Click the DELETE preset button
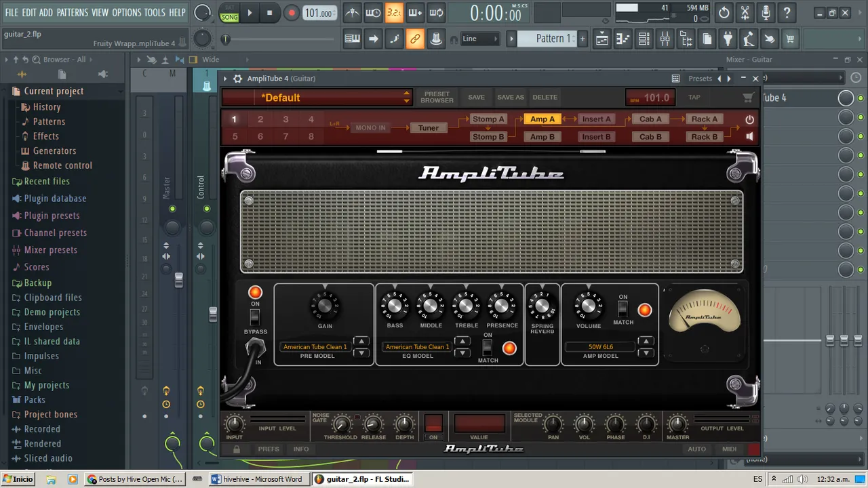The height and width of the screenshot is (488, 868). tap(545, 98)
